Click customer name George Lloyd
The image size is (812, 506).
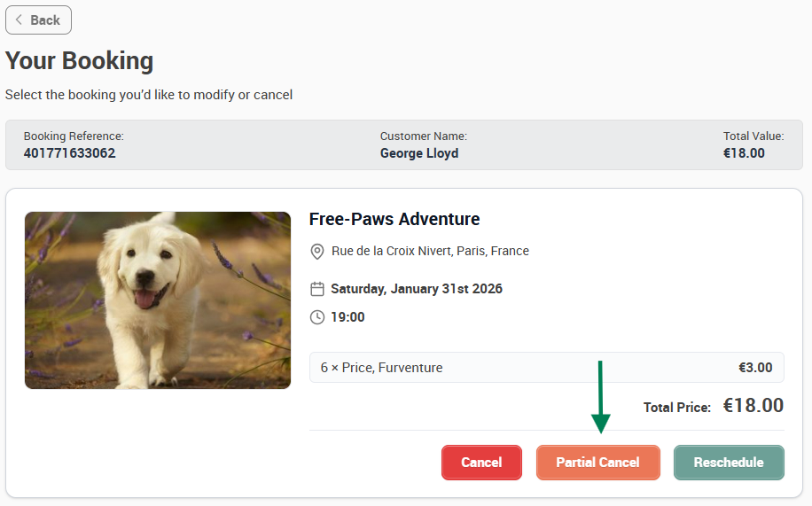click(419, 153)
